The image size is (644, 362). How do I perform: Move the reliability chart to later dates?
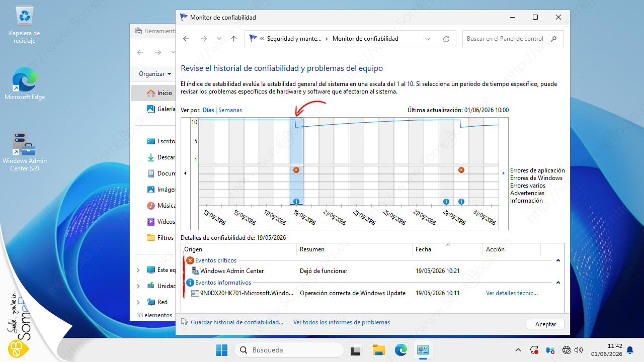coord(504,173)
